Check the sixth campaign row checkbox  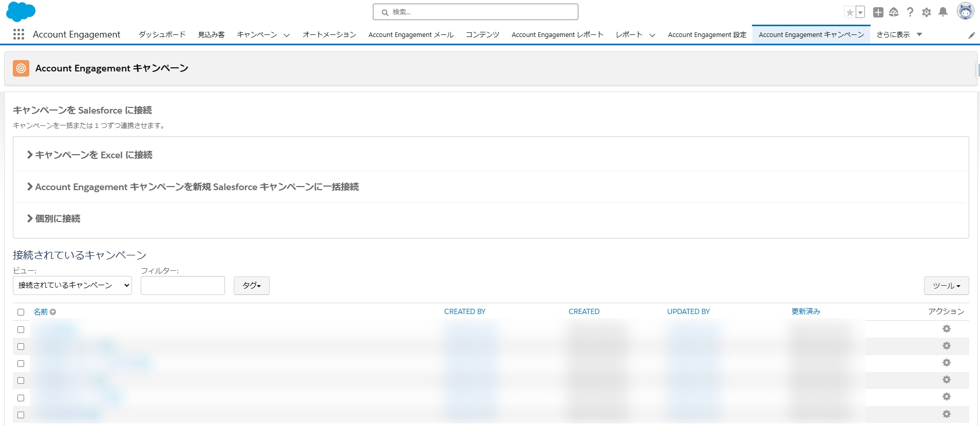click(21, 415)
